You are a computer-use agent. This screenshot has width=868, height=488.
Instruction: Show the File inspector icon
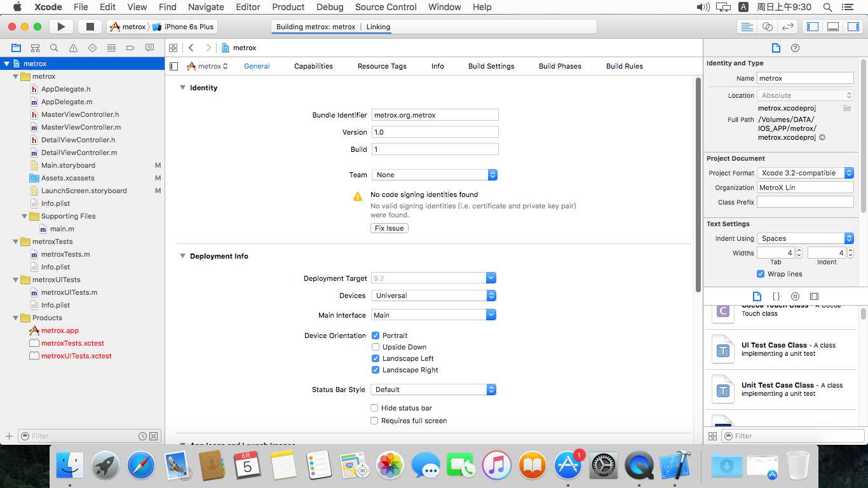point(776,48)
